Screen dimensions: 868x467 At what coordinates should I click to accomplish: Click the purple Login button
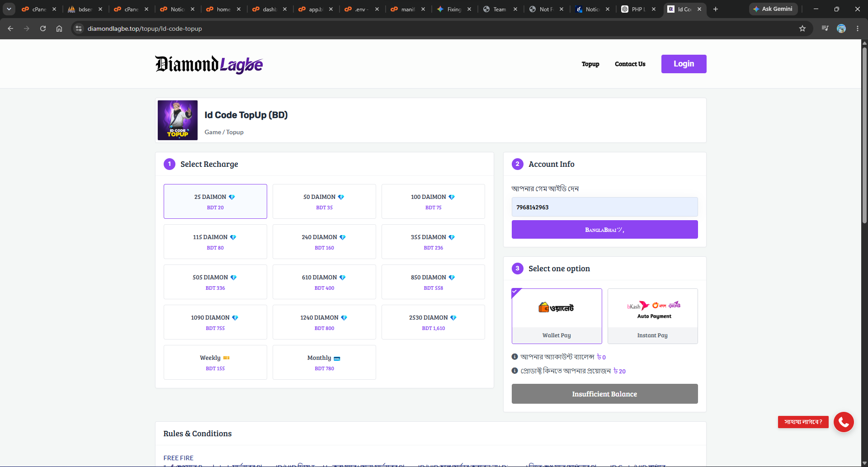(684, 64)
